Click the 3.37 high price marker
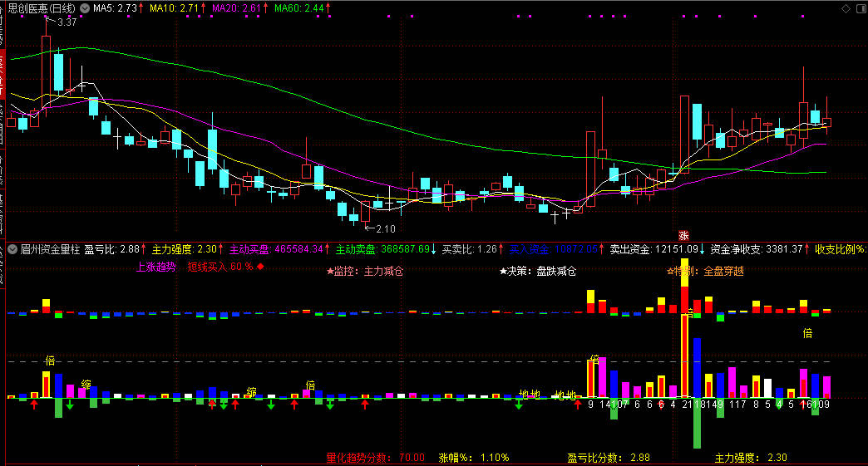Screen dimensions: 868x466 click(67, 22)
